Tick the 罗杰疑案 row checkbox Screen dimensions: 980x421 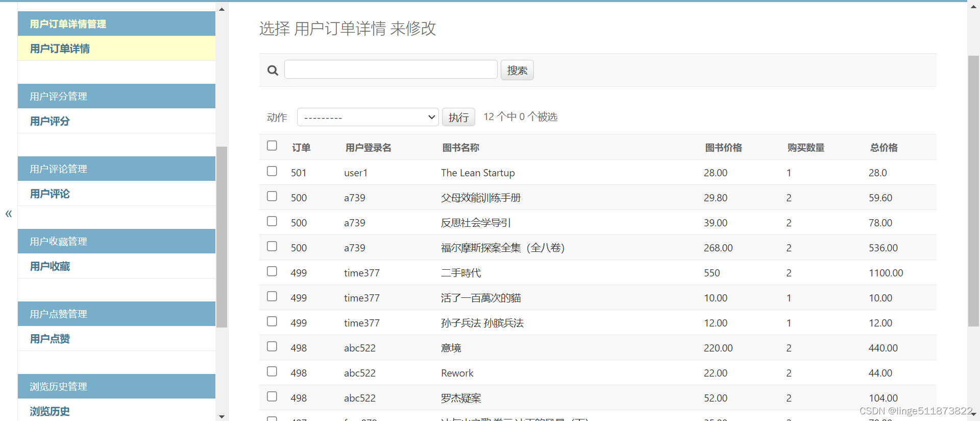[272, 396]
